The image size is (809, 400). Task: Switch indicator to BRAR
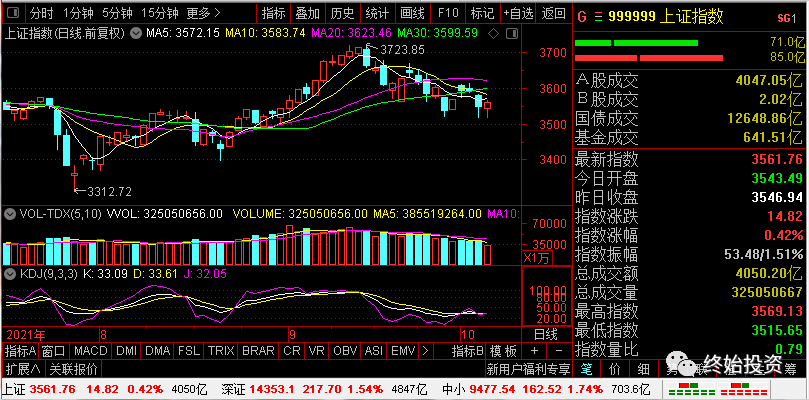258,351
